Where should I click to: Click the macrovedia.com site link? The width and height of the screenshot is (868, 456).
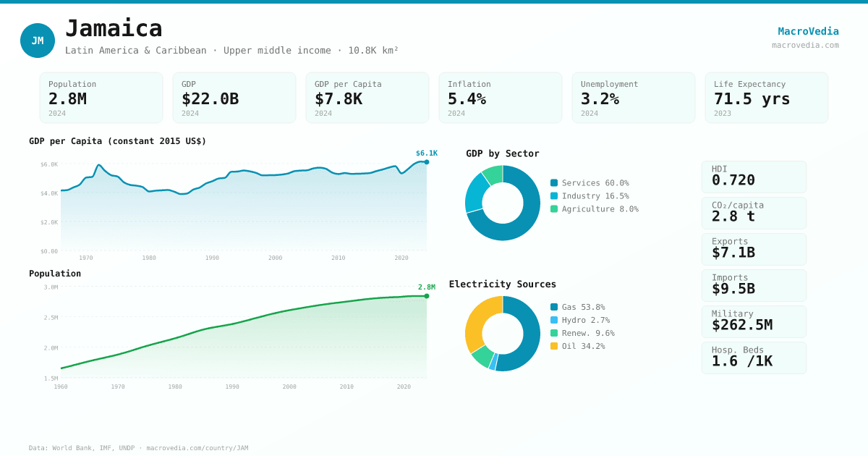805,45
